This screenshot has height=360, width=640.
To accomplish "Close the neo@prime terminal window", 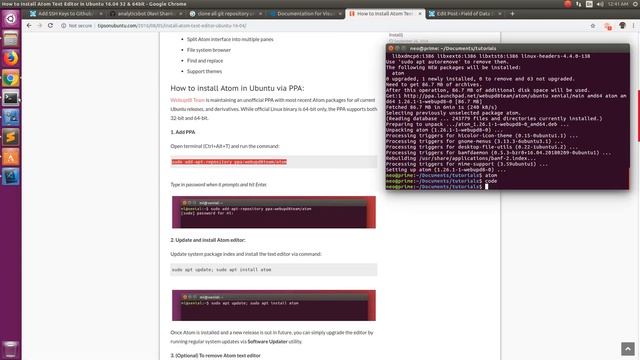I will pos(391,48).
